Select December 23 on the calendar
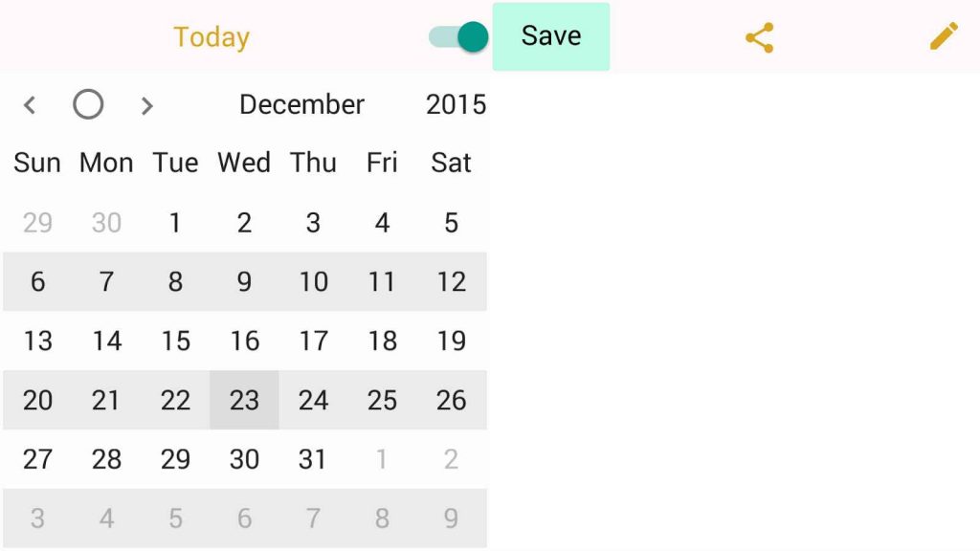This screenshot has width=980, height=551. point(244,400)
